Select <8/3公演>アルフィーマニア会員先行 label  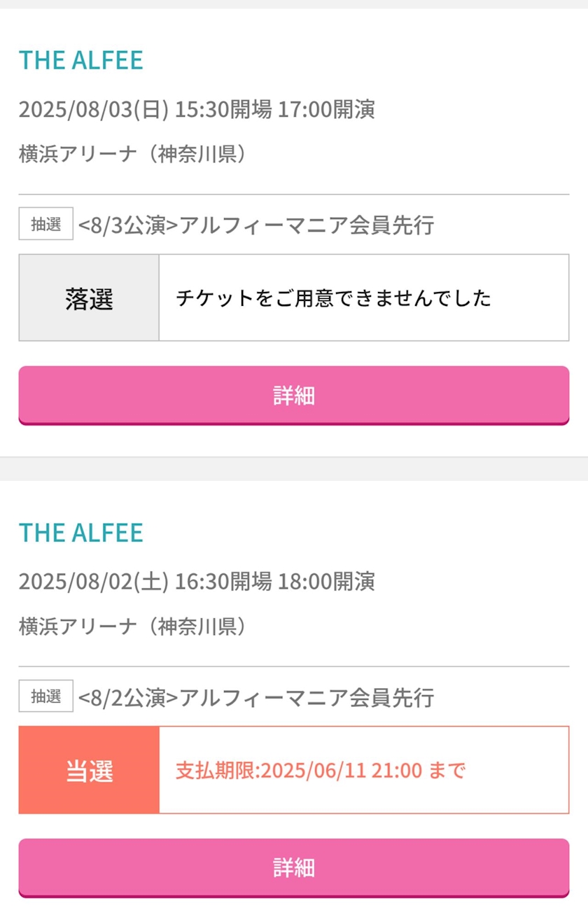[256, 225]
